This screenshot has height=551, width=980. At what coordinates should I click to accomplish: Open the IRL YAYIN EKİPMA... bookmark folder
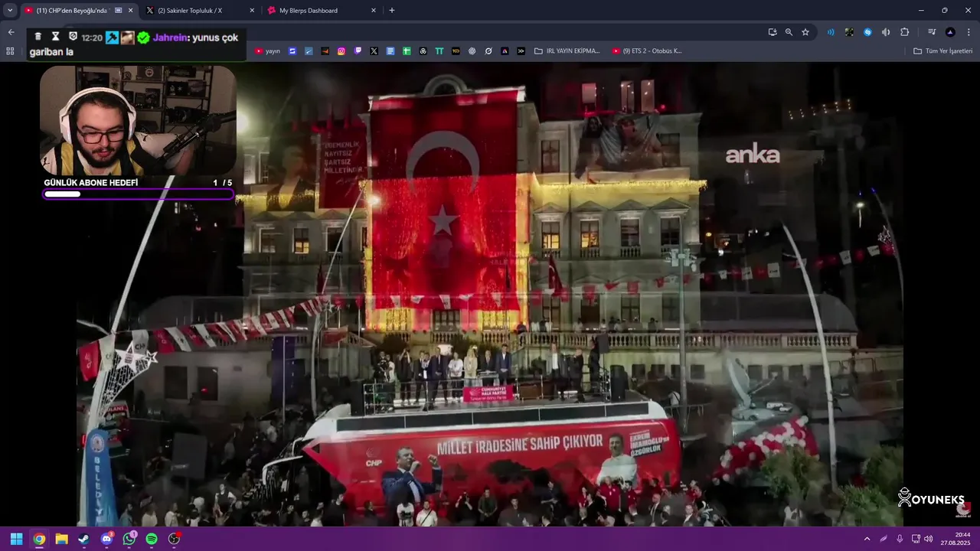pos(567,51)
